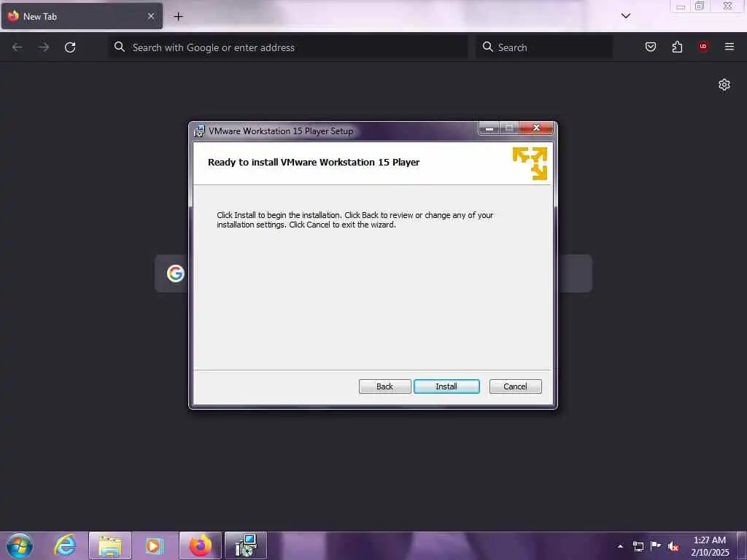Screen dimensions: 747x560
Task: Open the Windows Start menu
Action: (20, 545)
